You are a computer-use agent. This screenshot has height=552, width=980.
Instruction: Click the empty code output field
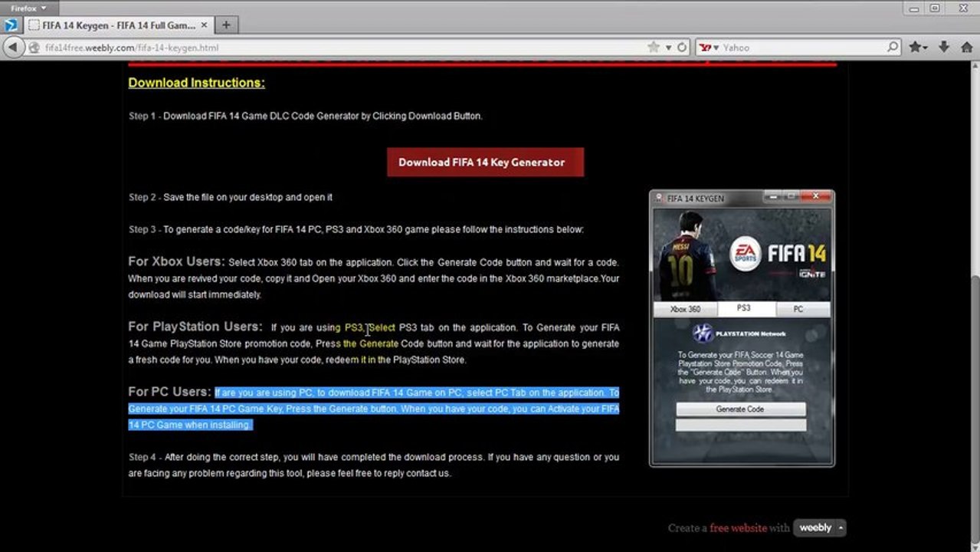click(740, 425)
